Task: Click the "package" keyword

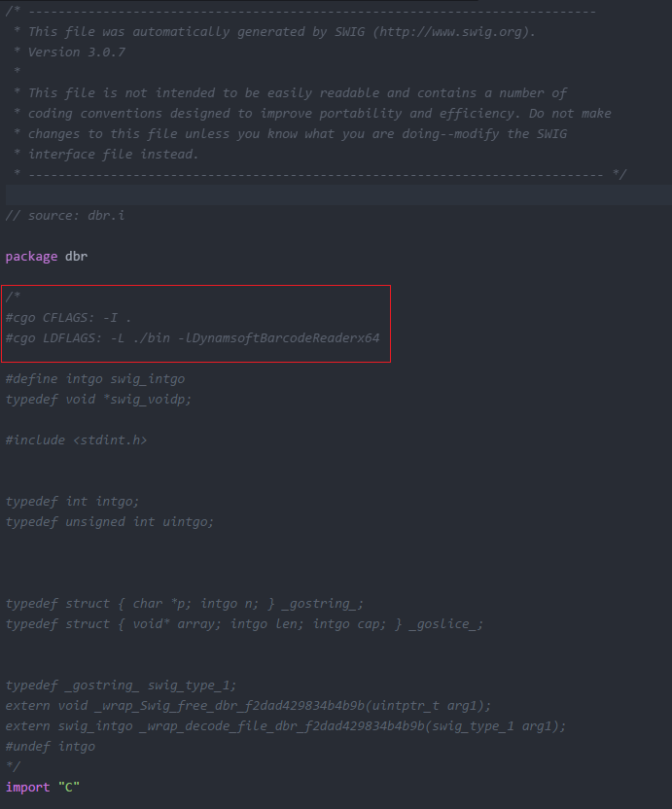Action: (x=31, y=256)
